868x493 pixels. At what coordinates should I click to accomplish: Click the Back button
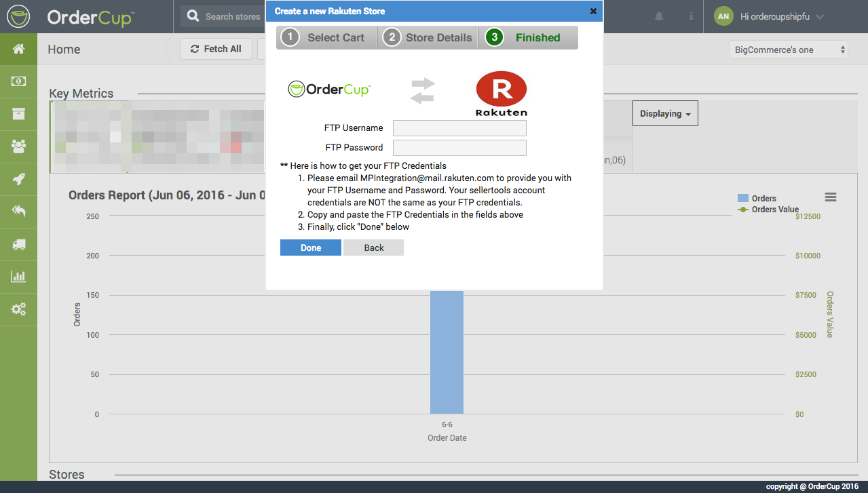point(374,248)
